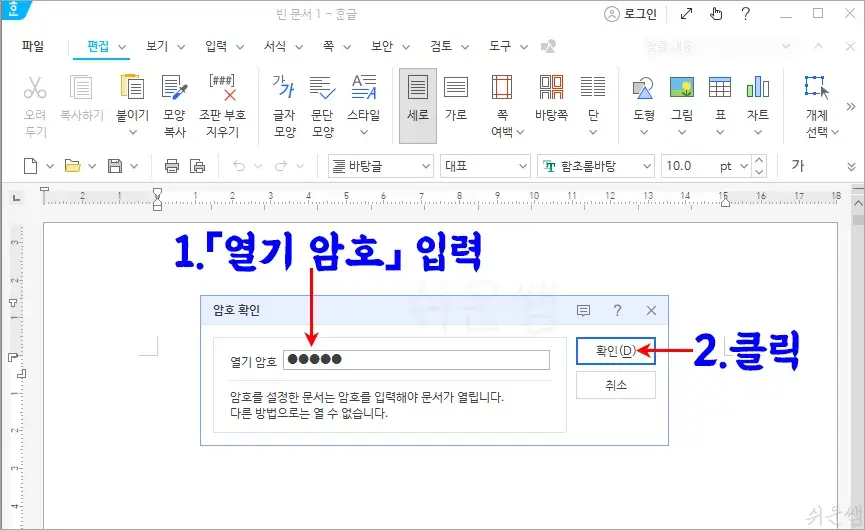
Task: Click the full screen diagonal arrows icon
Action: click(x=686, y=14)
